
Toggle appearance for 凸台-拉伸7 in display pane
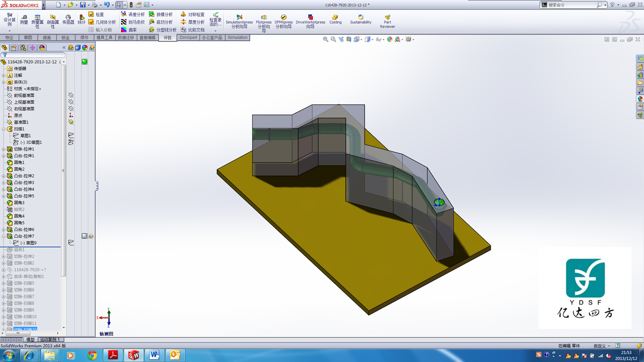[x=85, y=236]
